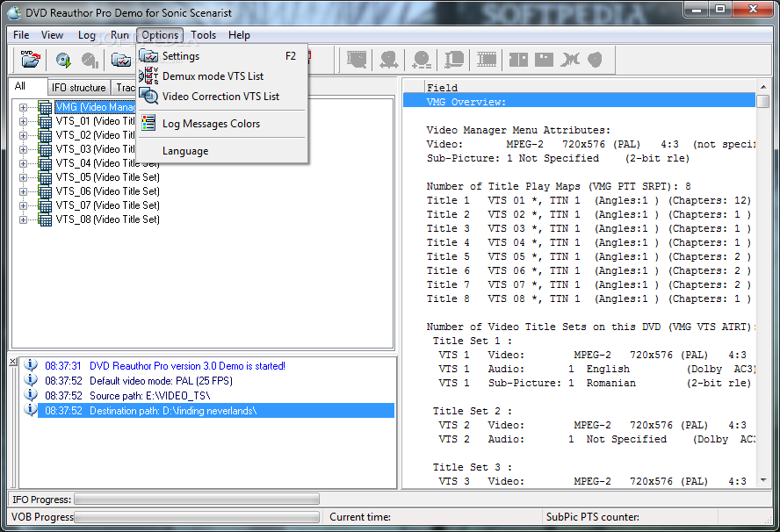
Task: Click the grayed filmstrip magnifier toolbar icon
Action: point(357,60)
